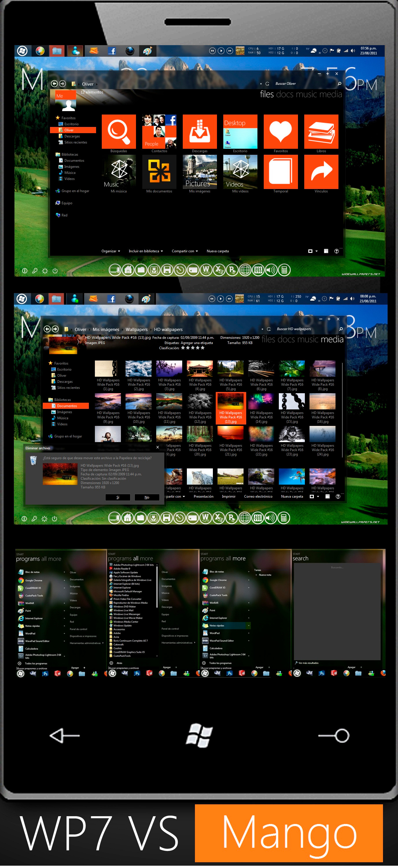This screenshot has width=398, height=868.
Task: Expand the Compartir con dropdown
Action: click(x=185, y=251)
